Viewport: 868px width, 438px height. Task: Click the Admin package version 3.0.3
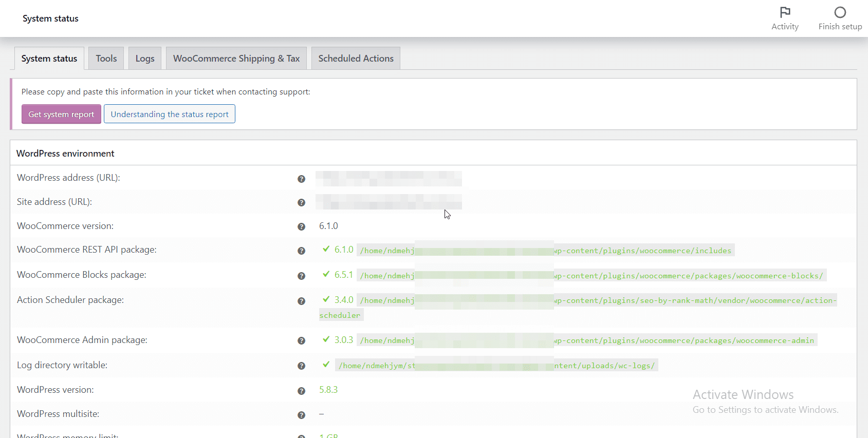pos(344,340)
